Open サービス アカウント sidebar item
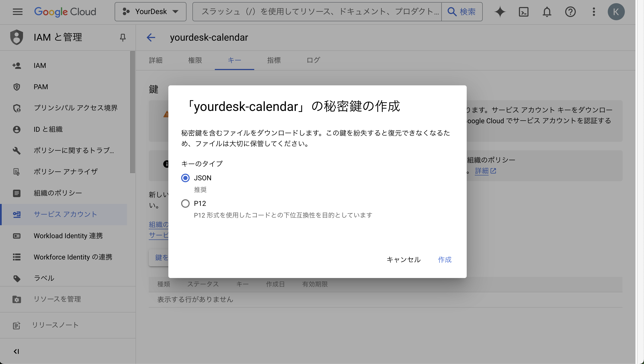644x364 pixels. (64, 215)
